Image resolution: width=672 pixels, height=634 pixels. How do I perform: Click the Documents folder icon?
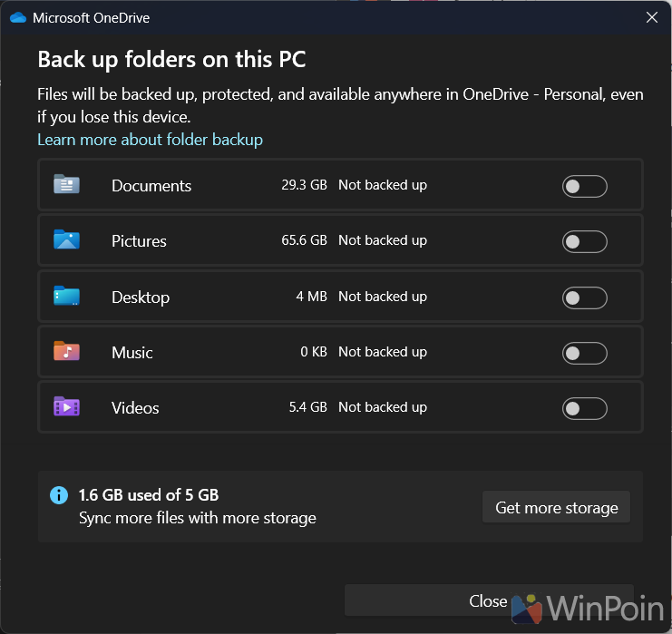(x=66, y=185)
